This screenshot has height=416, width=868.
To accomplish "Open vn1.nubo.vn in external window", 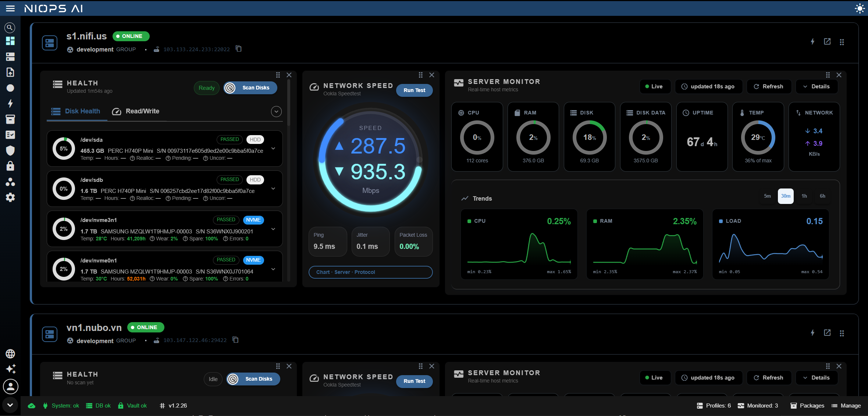I will pos(827,333).
